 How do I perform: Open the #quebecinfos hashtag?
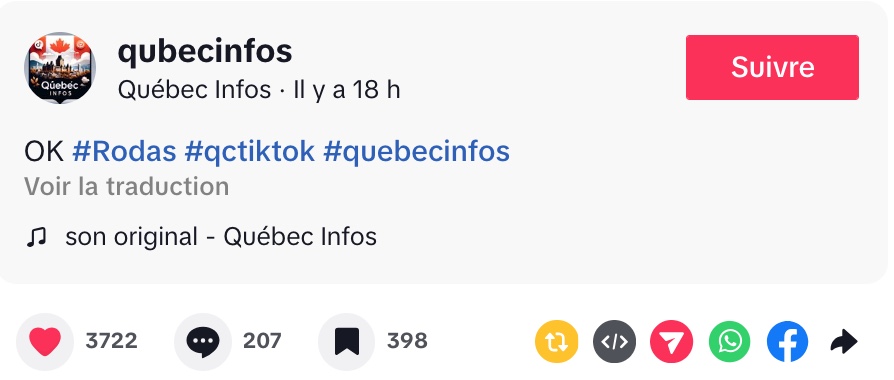pos(416,152)
